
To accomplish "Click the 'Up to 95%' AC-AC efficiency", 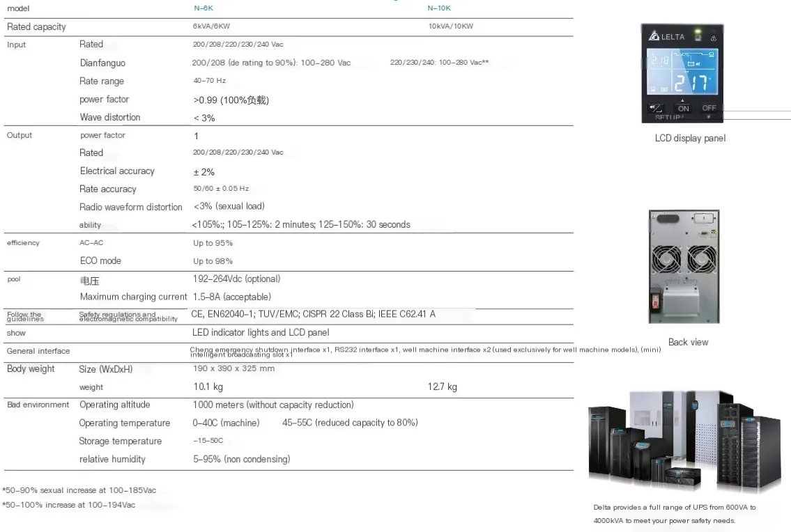I will click(213, 243).
